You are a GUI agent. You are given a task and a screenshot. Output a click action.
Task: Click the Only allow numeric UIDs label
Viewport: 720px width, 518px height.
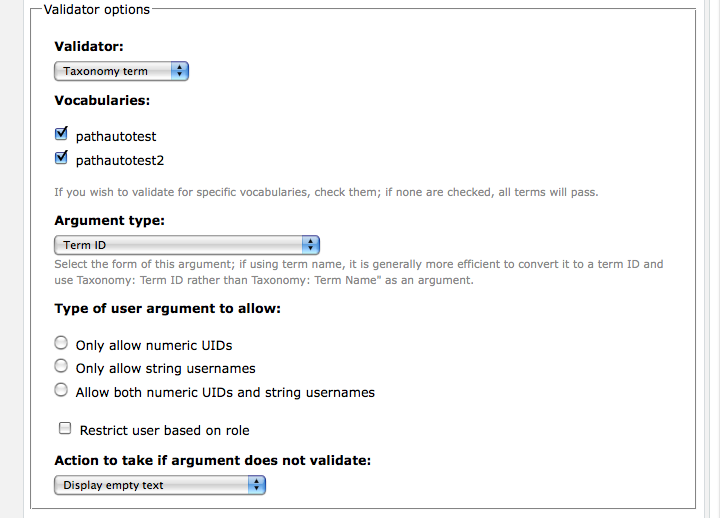click(x=154, y=345)
